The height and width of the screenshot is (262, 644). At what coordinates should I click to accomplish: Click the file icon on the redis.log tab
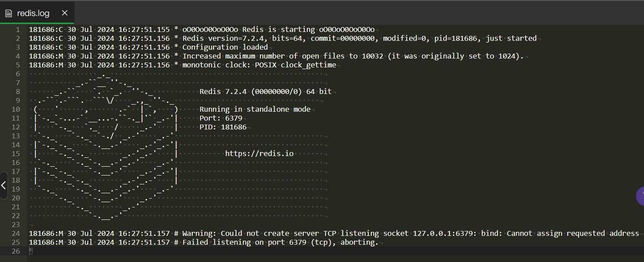click(x=8, y=13)
